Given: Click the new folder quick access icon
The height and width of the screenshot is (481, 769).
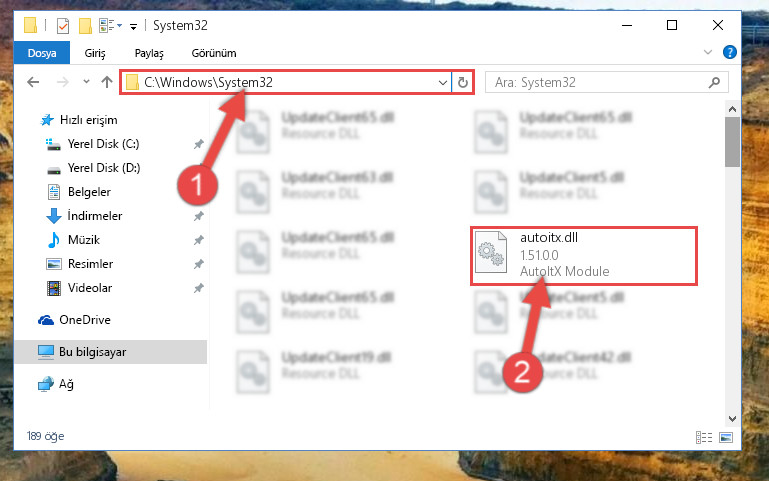Looking at the screenshot, I should 85,25.
